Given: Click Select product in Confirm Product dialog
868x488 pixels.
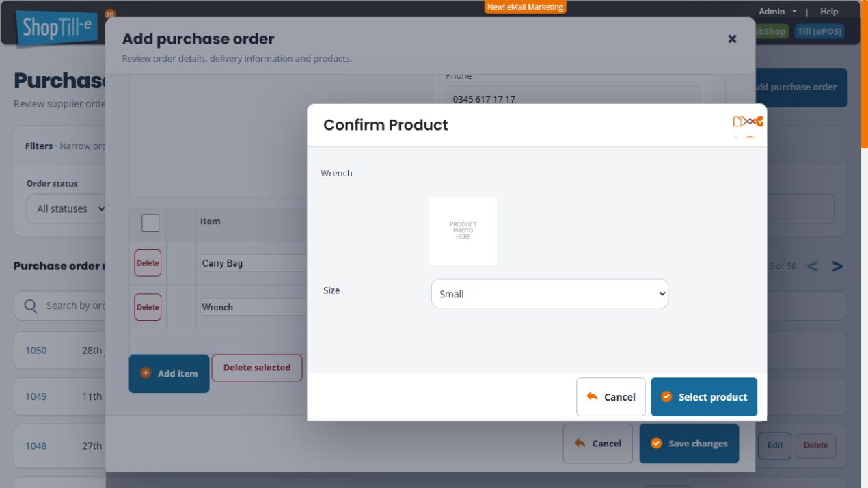Looking at the screenshot, I should pos(704,397).
